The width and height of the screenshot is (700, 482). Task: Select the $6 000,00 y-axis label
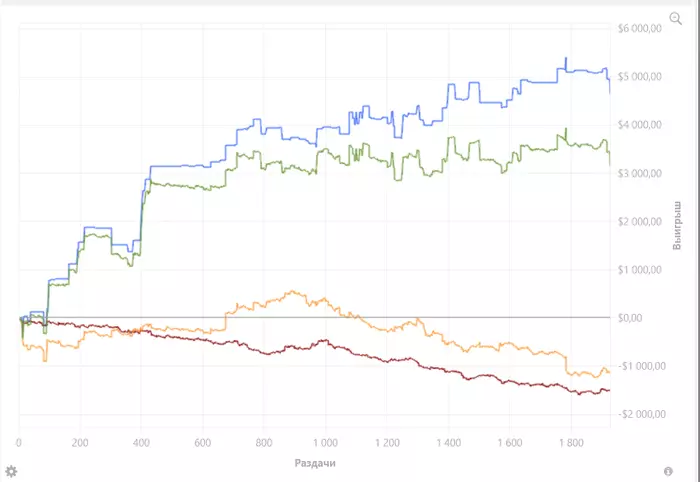pos(640,29)
